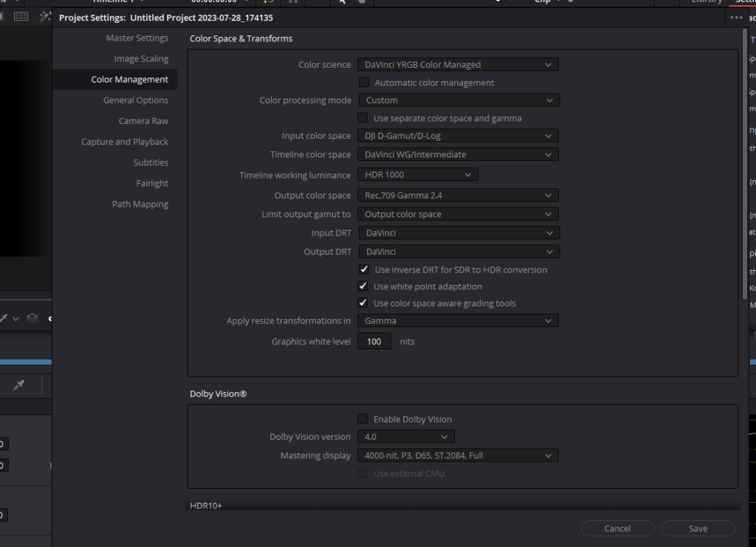This screenshot has height=547, width=756.
Task: Open General Options settings
Action: coord(136,100)
